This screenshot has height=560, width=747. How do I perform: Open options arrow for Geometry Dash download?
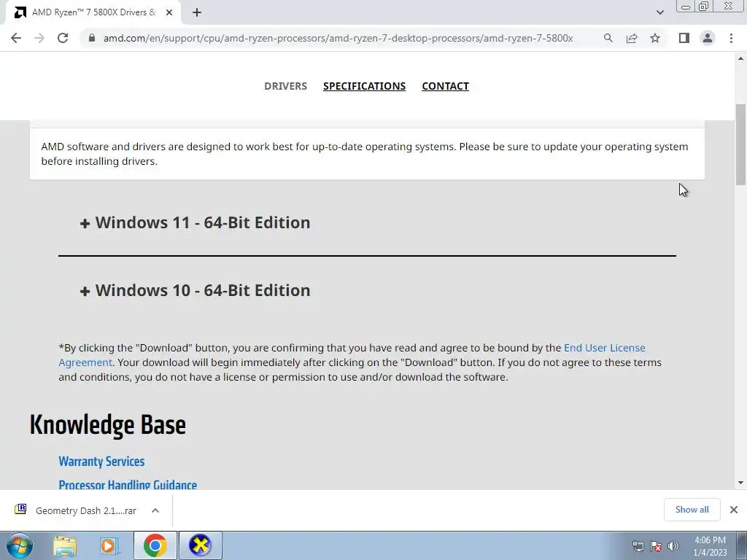click(155, 510)
